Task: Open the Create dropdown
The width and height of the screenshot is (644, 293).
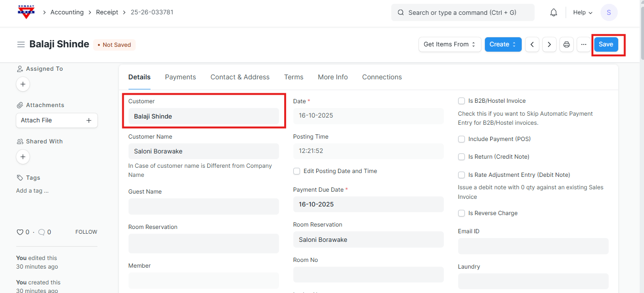Action: click(x=503, y=44)
